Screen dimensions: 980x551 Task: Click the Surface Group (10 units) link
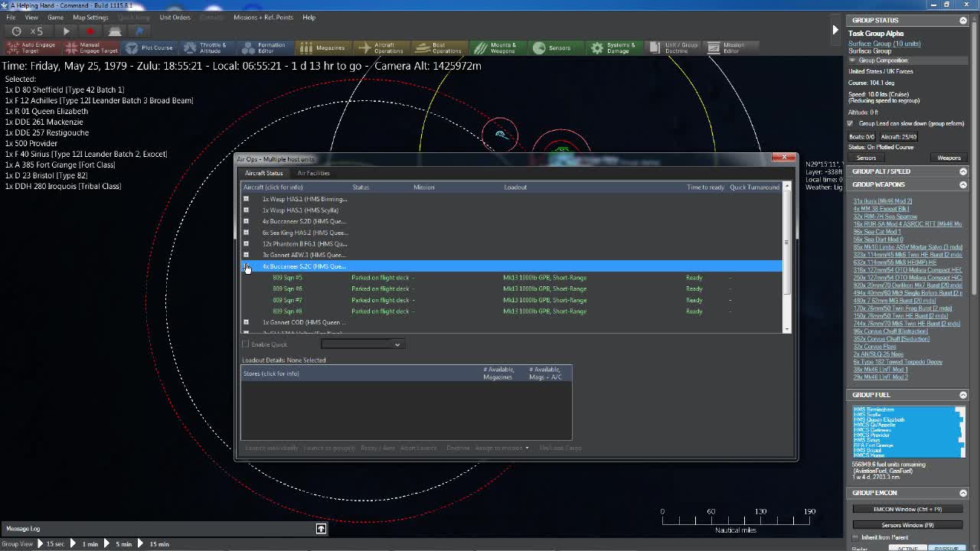(x=884, y=44)
